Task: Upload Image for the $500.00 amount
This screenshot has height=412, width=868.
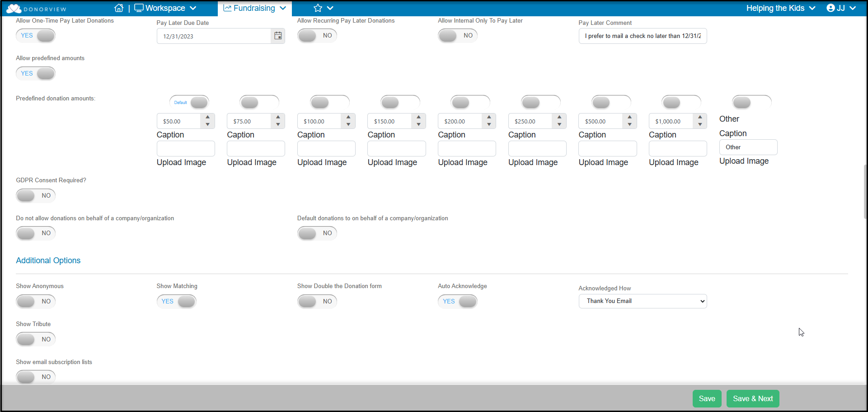Action: (x=603, y=162)
